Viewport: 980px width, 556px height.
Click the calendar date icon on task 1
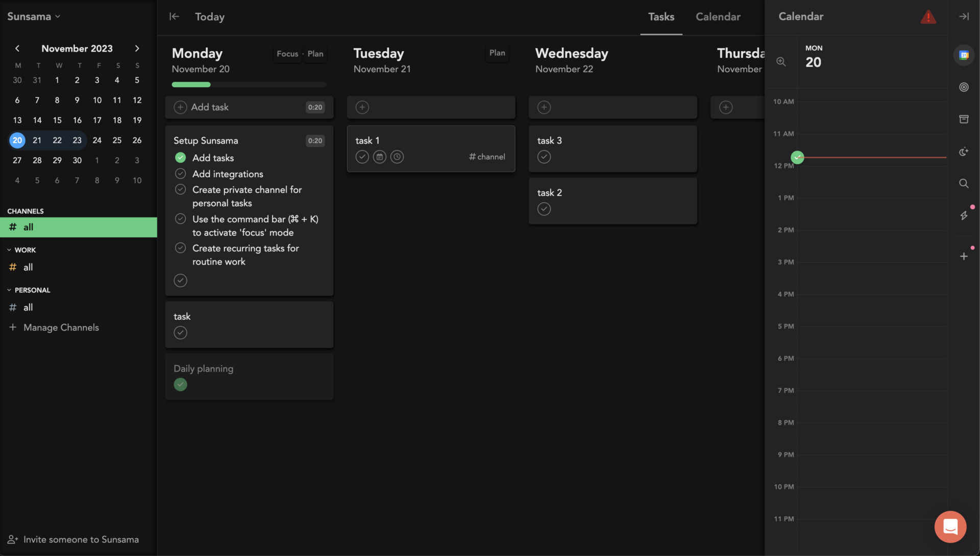[x=379, y=157]
